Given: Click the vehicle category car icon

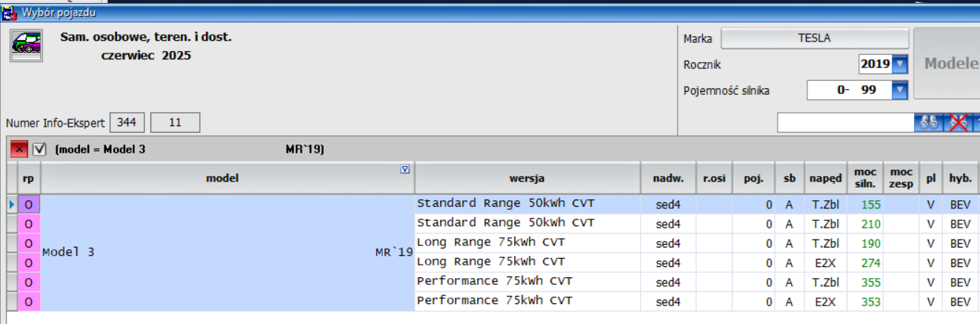Looking at the screenshot, I should click(25, 46).
